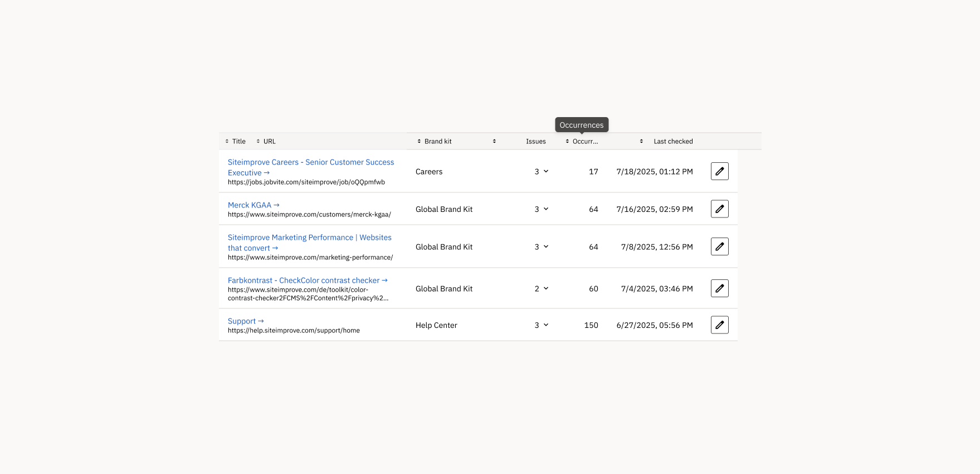Click the date 7/16/2025, 02:59 PM
This screenshot has height=474, width=980.
point(655,209)
